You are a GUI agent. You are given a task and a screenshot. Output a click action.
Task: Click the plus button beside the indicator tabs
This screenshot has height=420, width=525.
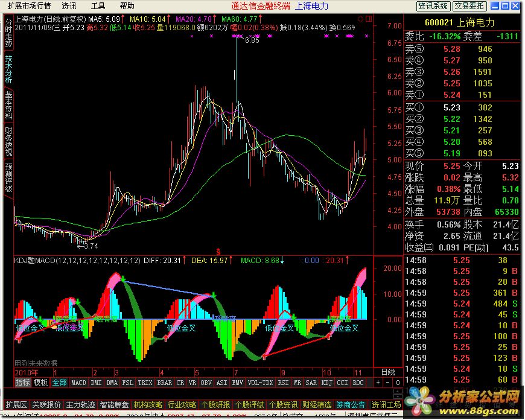378,383
